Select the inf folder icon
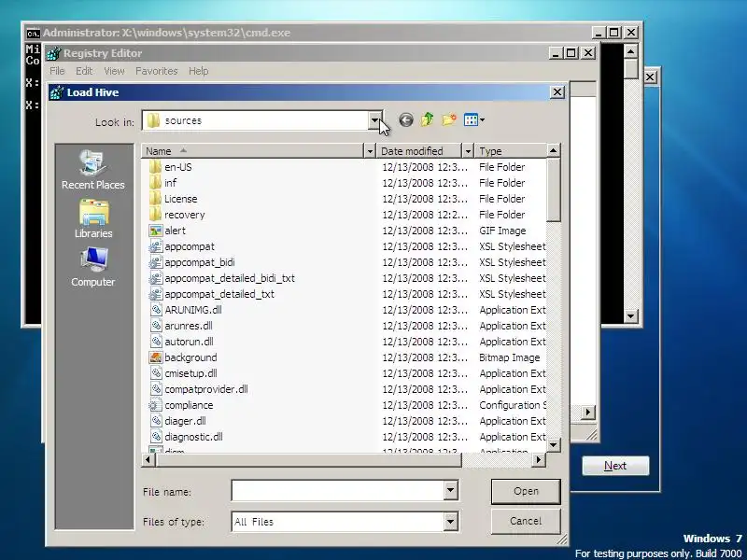Image resolution: width=747 pixels, height=560 pixels. coord(155,183)
